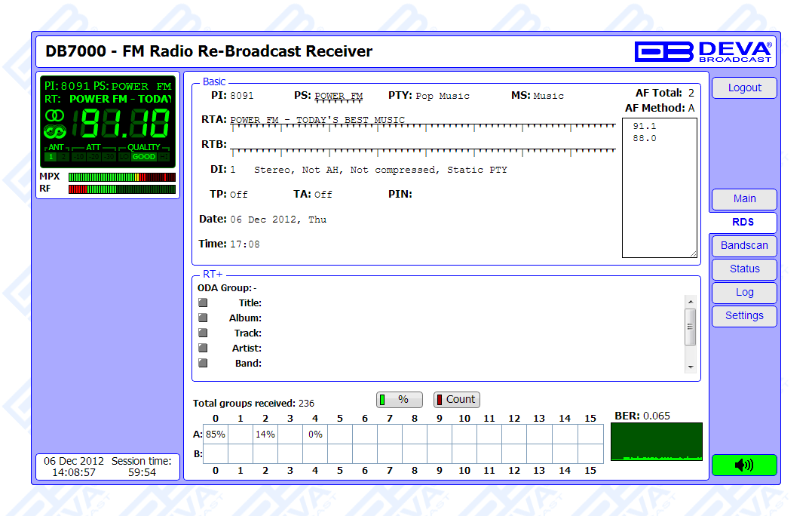Click the Title indicator square in RT+
Viewport: 812px width, 516px height.
point(203,303)
